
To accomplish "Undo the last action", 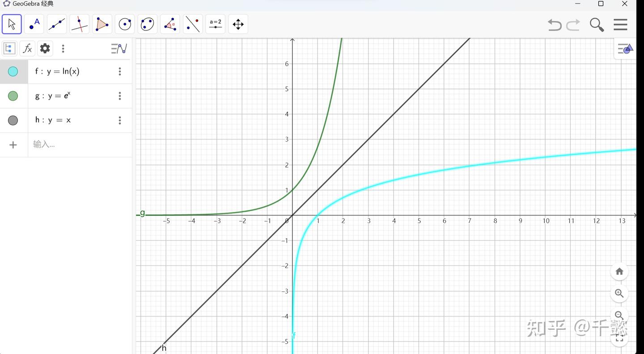I will (555, 25).
